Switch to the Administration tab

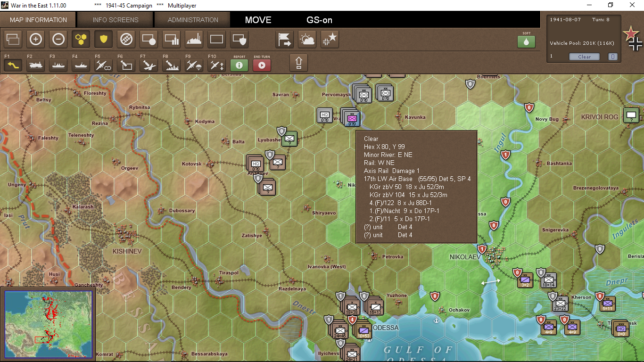pyautogui.click(x=193, y=20)
